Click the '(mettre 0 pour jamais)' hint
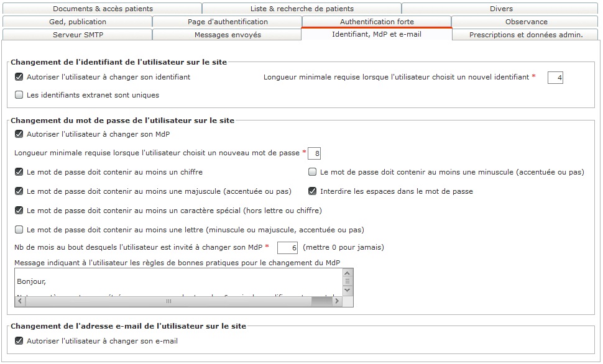The image size is (603, 364). (343, 247)
